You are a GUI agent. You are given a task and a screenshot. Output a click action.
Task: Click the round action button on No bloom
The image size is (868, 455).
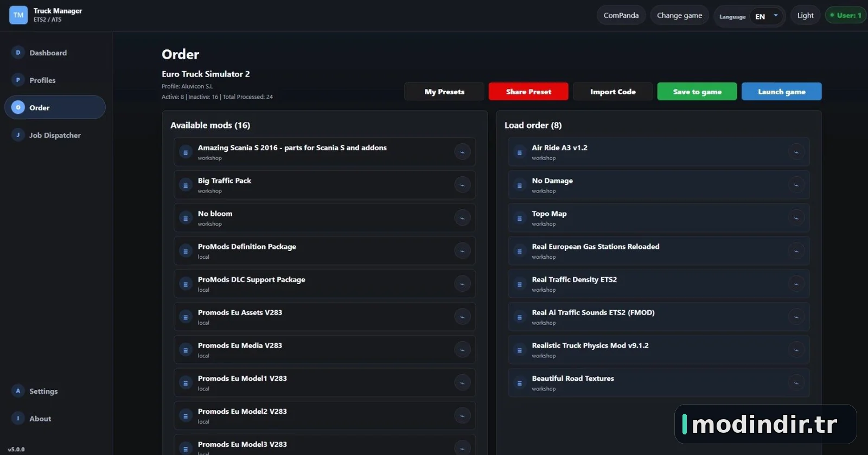pos(462,219)
